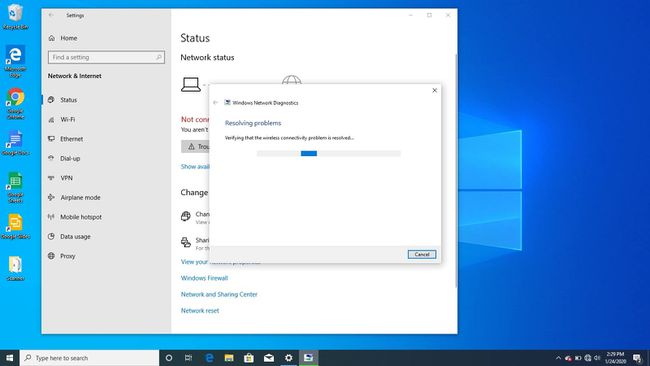Launch Microsoft Edge from the desktop

[x=15, y=61]
